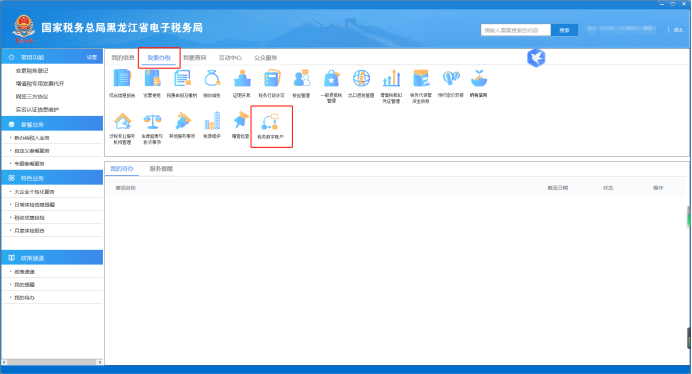Open 税收减免 money bag icon
The image size is (692, 374).
coord(212,79)
